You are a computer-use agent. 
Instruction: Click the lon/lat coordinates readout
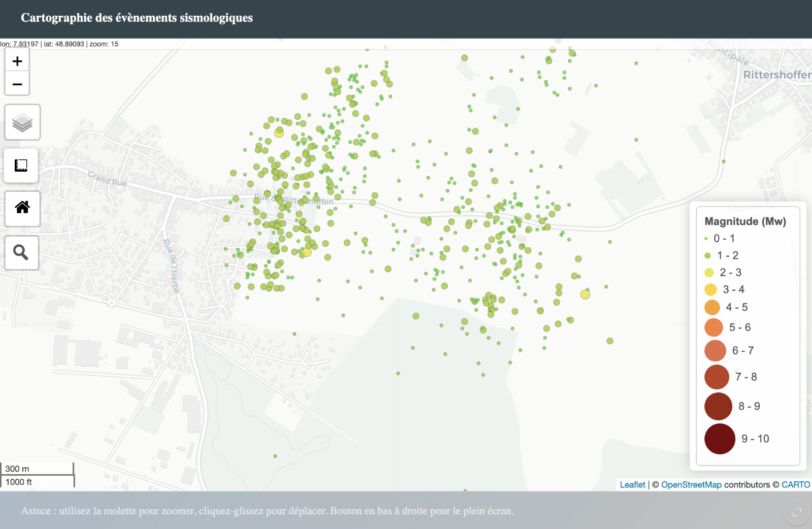tap(59, 44)
